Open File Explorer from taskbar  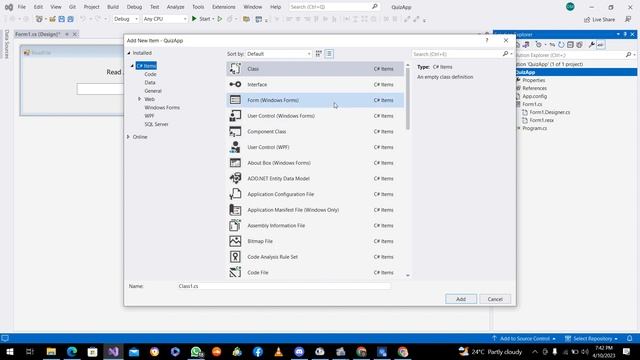coord(51,352)
